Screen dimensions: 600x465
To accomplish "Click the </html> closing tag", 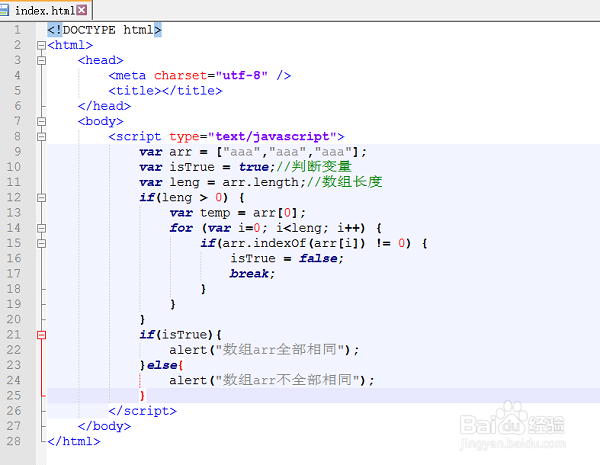I will 74,441.
